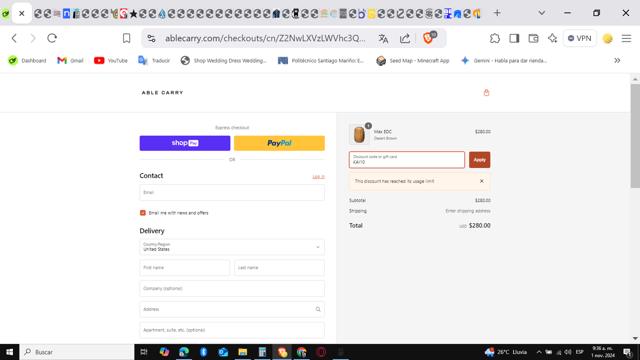This screenshot has width=640, height=360.
Task: Open site settings icon in address bar
Action: [151, 38]
